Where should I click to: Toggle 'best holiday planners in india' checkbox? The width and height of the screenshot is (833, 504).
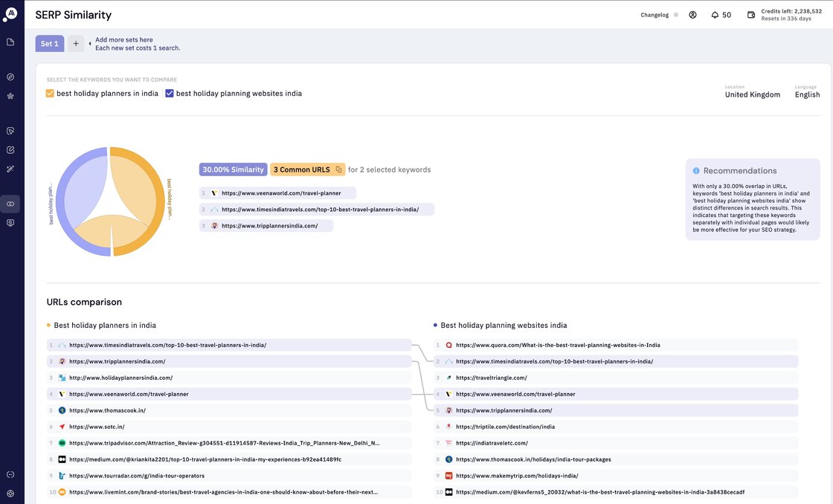[x=50, y=94]
